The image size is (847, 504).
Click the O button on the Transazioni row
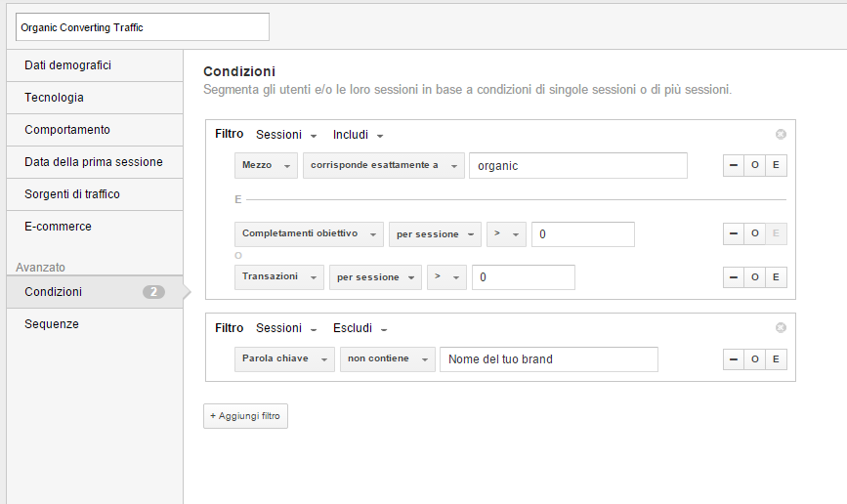tap(754, 277)
